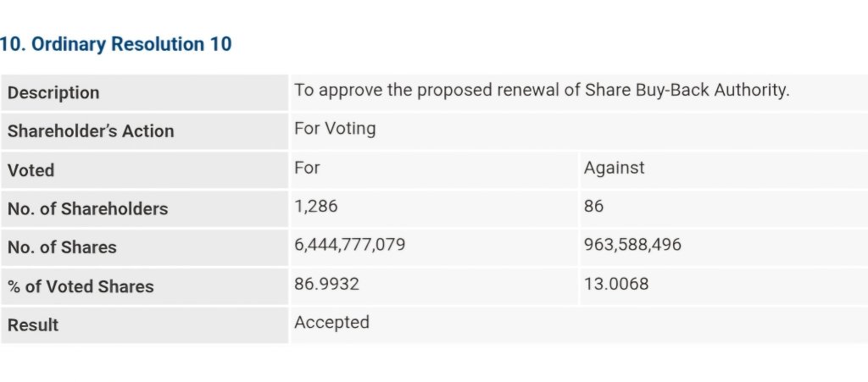This screenshot has width=868, height=382.
Task: Select the Shareholder's Action label
Action: tap(91, 131)
